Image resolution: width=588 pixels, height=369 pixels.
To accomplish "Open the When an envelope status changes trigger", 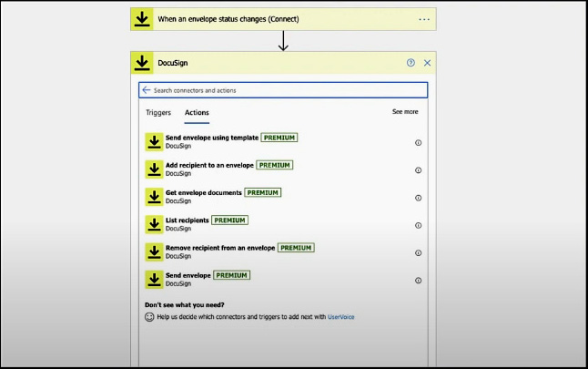I will pos(283,19).
